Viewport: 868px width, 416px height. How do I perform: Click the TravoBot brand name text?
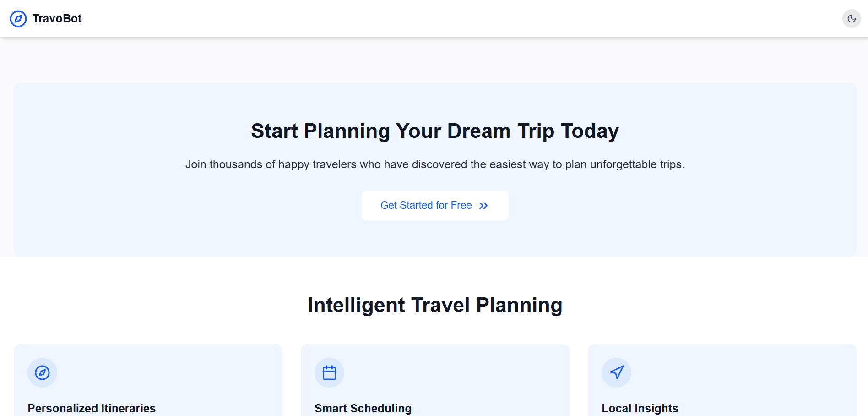click(57, 19)
